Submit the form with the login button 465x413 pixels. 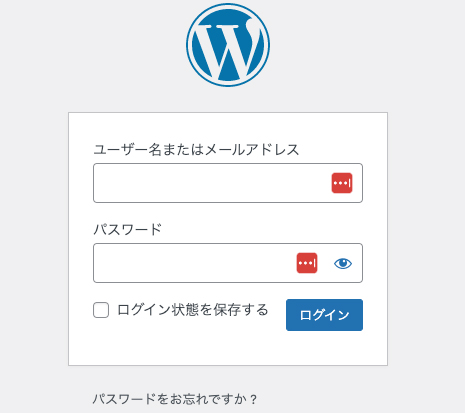coord(324,315)
